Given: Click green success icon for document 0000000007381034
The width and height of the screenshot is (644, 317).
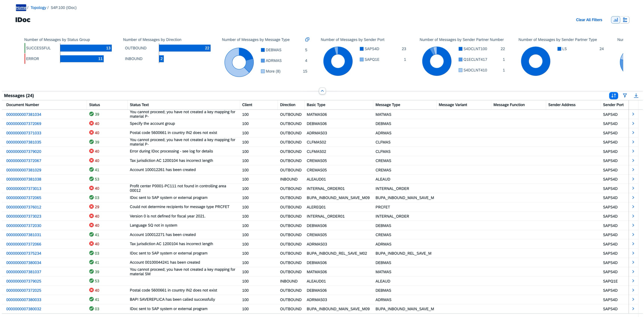Looking at the screenshot, I should point(92,114).
